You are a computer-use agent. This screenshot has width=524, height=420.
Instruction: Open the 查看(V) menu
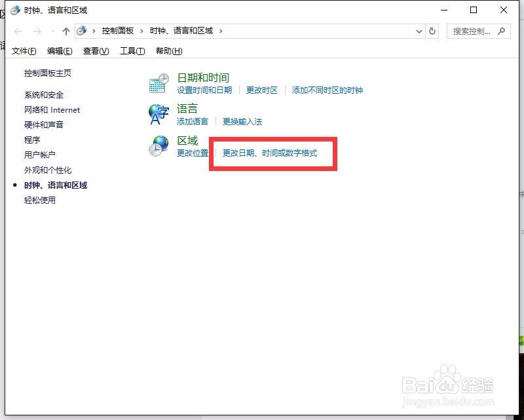pos(96,51)
